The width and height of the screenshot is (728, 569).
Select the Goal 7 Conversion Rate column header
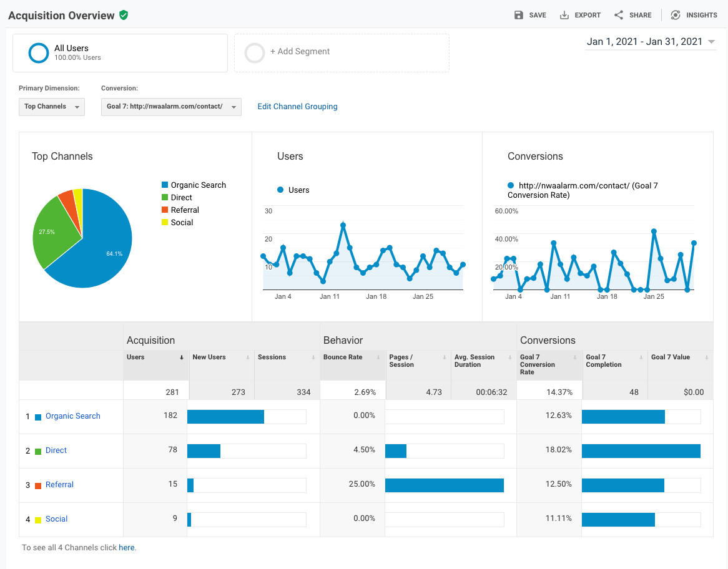(538, 364)
